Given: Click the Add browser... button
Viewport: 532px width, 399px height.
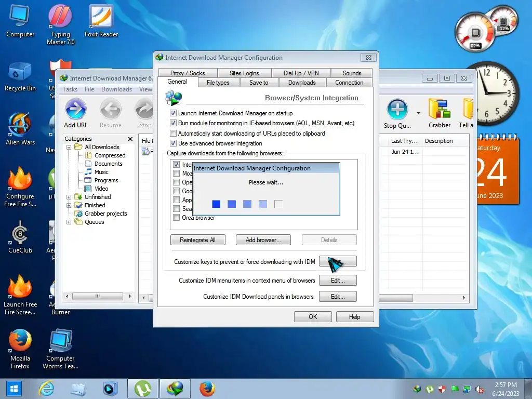Looking at the screenshot, I should coord(263,240).
